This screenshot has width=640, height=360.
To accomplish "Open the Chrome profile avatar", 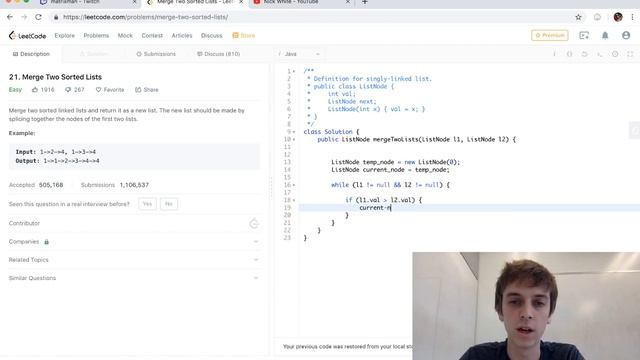I will click(x=618, y=17).
